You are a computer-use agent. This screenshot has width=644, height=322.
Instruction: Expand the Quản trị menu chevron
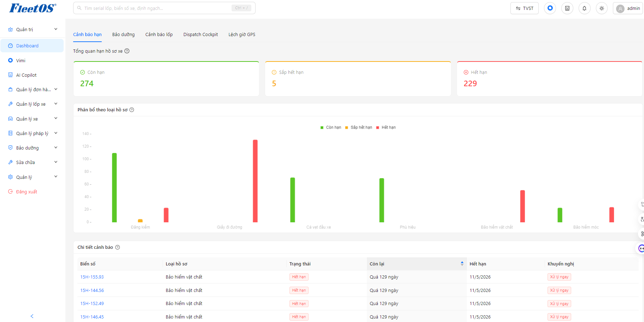pos(56,29)
